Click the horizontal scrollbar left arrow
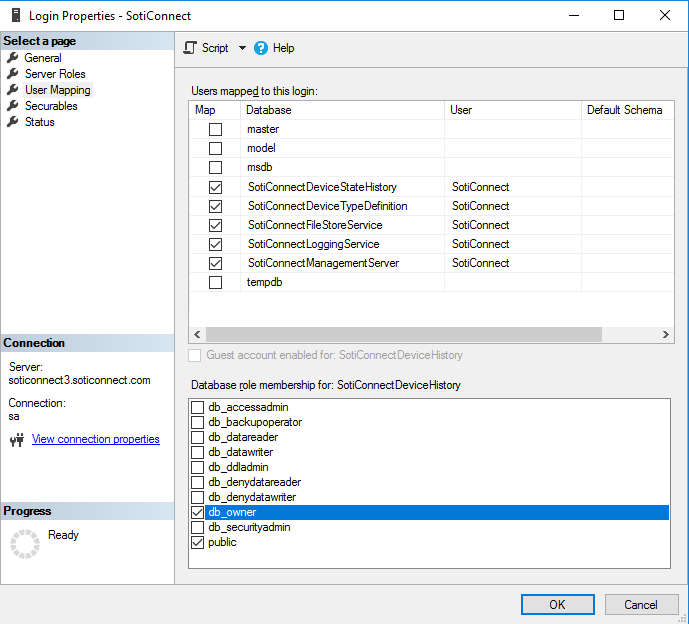The height and width of the screenshot is (624, 689). point(197,334)
